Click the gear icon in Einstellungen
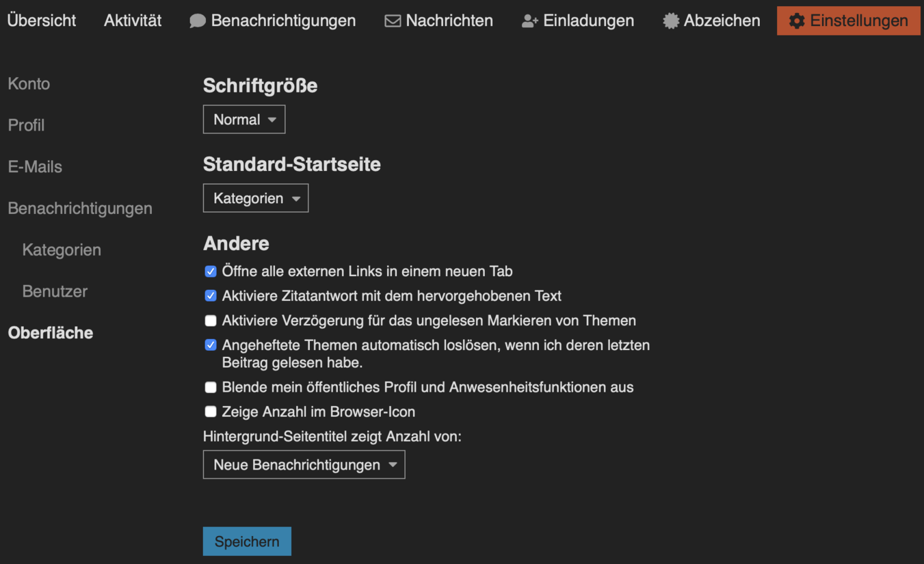This screenshot has width=924, height=564. [797, 21]
